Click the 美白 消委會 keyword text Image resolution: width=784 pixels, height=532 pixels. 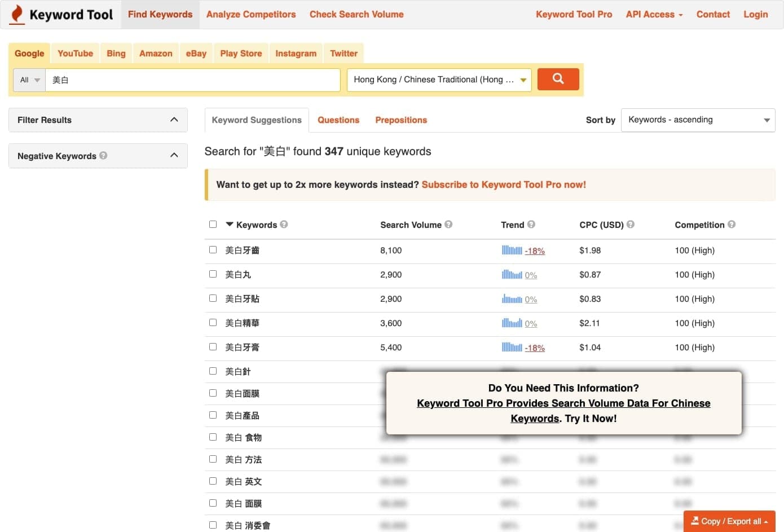tap(248, 525)
